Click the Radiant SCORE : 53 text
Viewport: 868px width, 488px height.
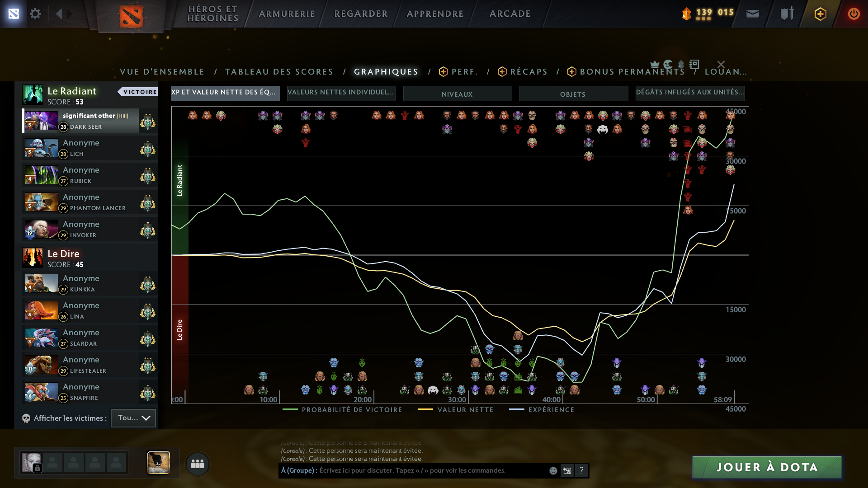point(66,102)
